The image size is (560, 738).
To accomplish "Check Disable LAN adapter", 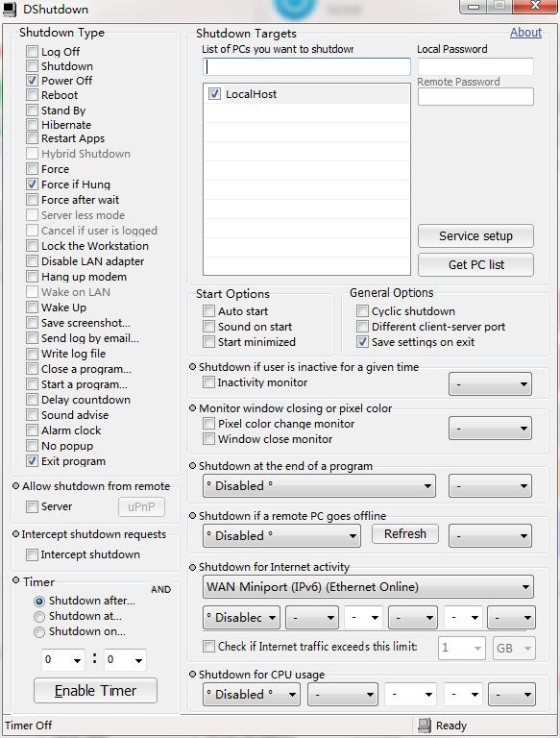I will (32, 261).
